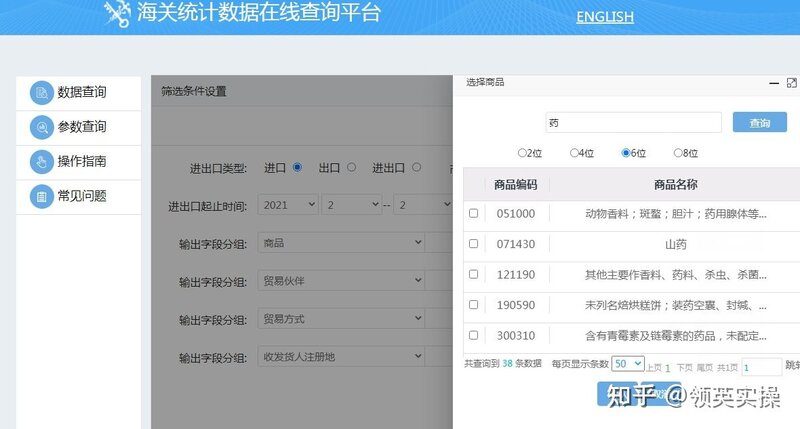Viewport: 800px width, 429px height.
Task: Click the 参数查询 magnifier icon
Action: click(x=41, y=127)
